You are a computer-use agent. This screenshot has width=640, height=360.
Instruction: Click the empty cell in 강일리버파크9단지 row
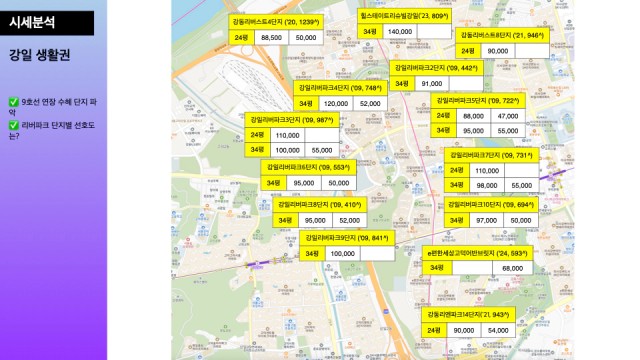378,253
